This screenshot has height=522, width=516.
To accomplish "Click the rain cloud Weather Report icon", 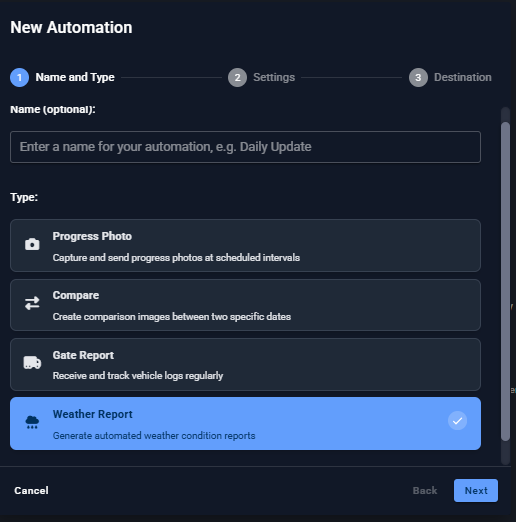I will point(32,422).
